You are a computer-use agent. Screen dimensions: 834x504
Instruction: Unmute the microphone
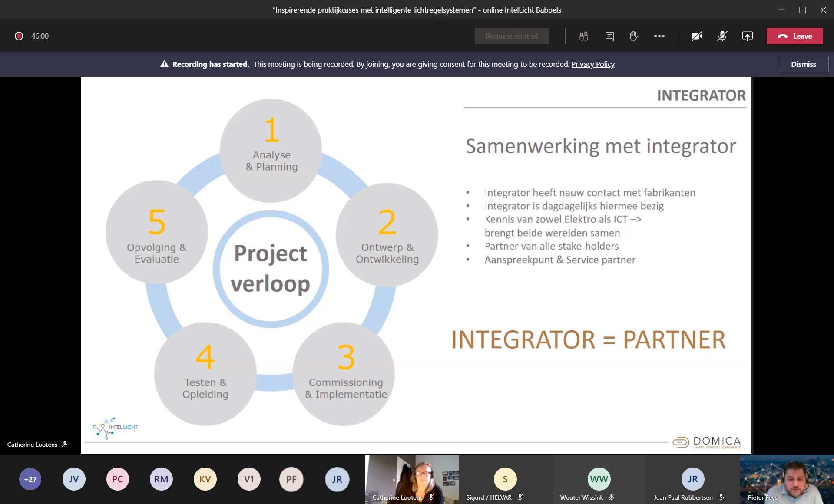722,36
